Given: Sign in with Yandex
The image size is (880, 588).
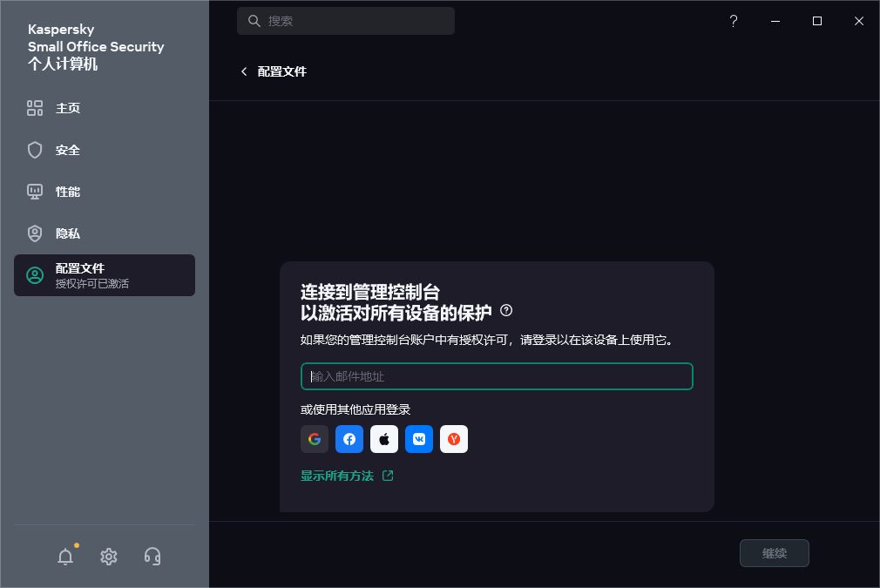Looking at the screenshot, I should click(454, 439).
